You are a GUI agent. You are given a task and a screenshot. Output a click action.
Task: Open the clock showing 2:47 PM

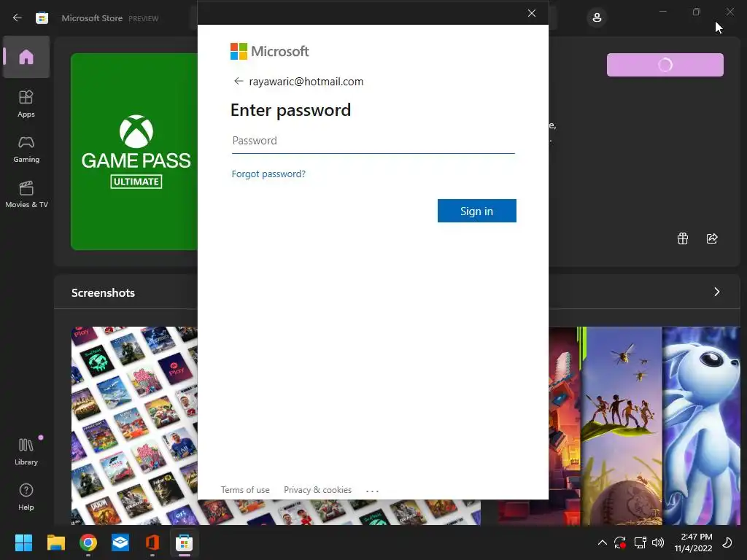(x=693, y=542)
